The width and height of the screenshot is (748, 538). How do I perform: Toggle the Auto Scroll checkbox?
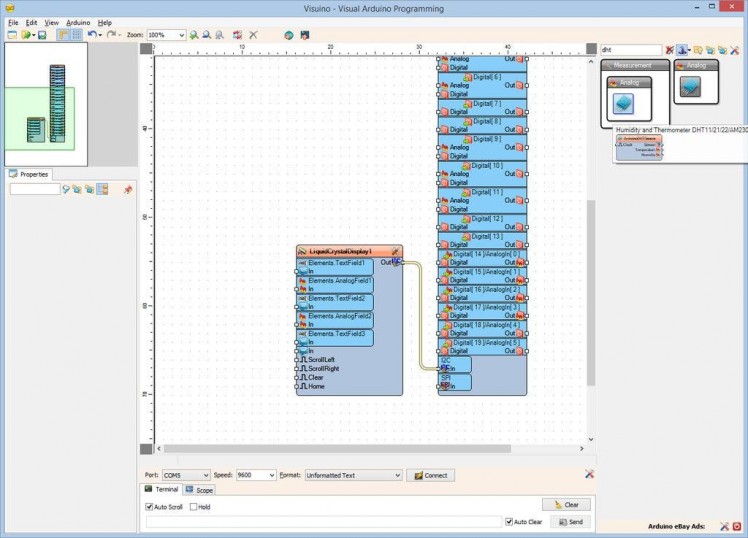coord(149,507)
